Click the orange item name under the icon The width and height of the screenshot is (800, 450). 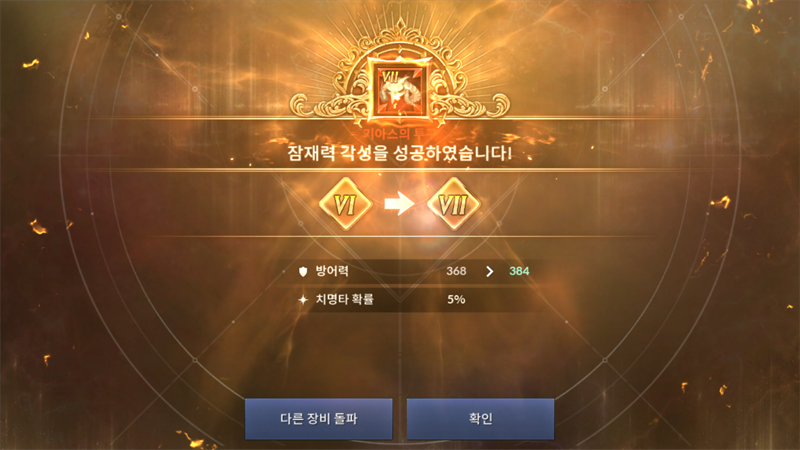coord(399,134)
